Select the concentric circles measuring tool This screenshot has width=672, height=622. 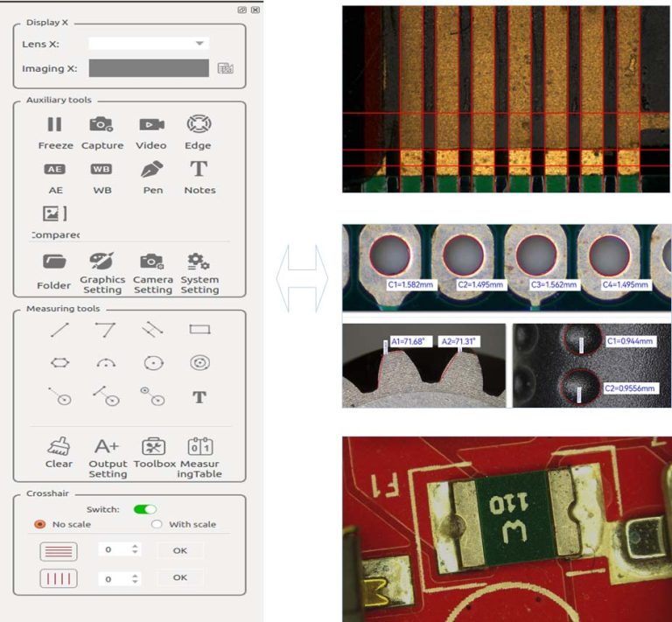click(199, 363)
